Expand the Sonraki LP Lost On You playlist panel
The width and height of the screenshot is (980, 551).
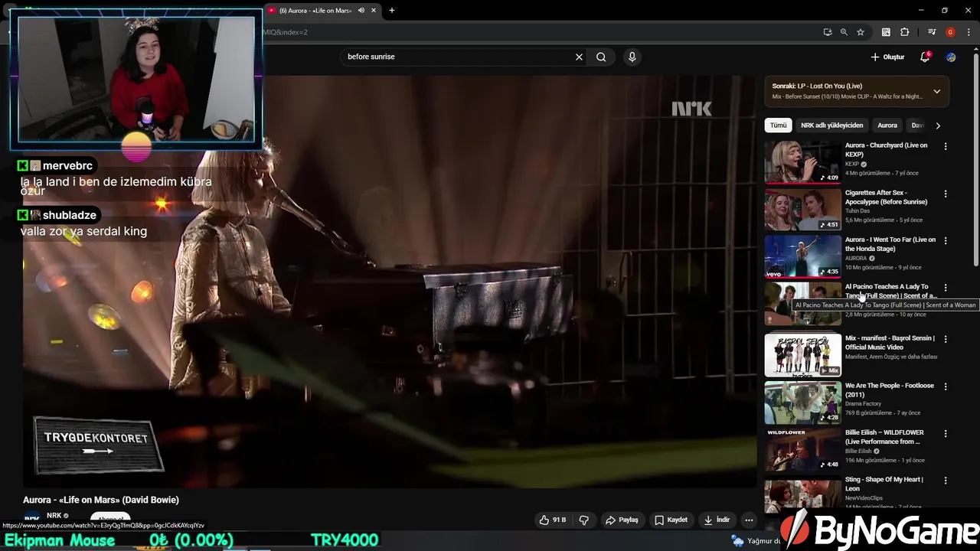tap(936, 91)
